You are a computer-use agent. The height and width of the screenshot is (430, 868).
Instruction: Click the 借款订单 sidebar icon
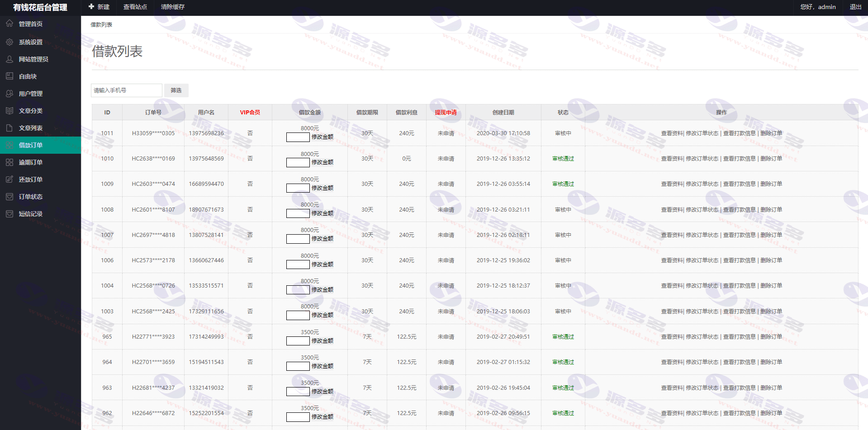pyautogui.click(x=9, y=145)
